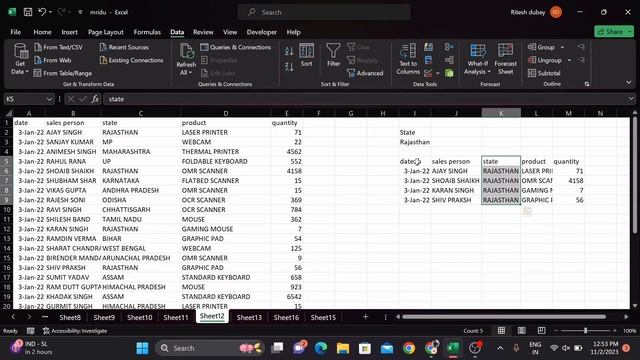
Task: Open the File menu
Action: [16, 32]
